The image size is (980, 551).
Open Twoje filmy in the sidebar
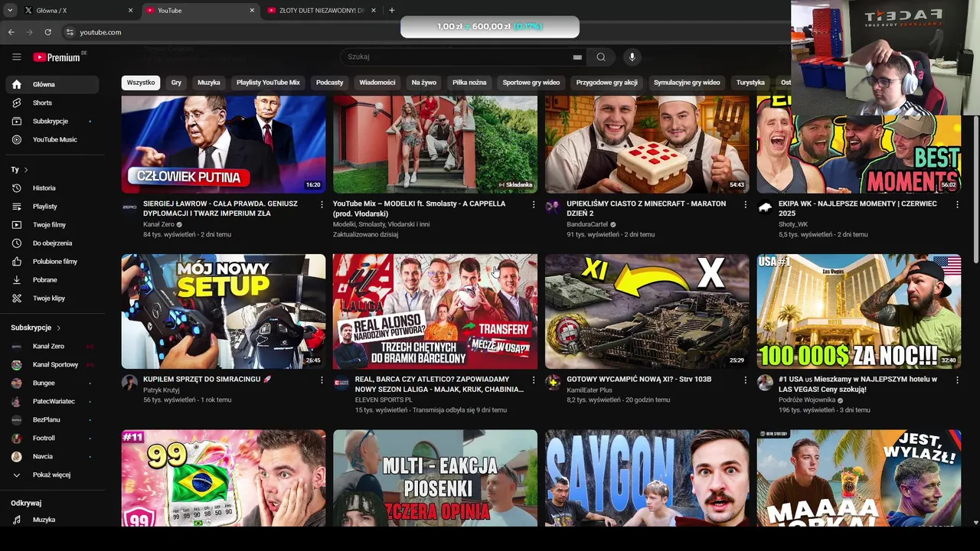52,224
